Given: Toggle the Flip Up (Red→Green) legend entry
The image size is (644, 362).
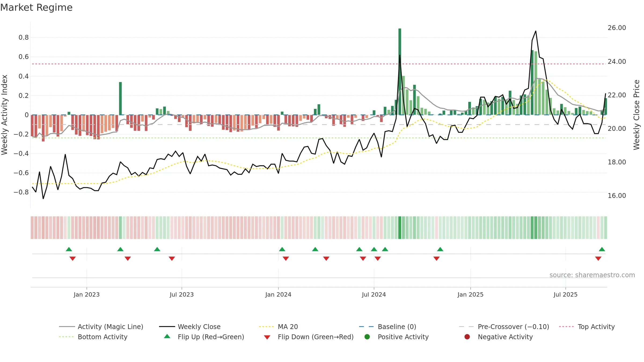Looking at the screenshot, I should 204,337.
